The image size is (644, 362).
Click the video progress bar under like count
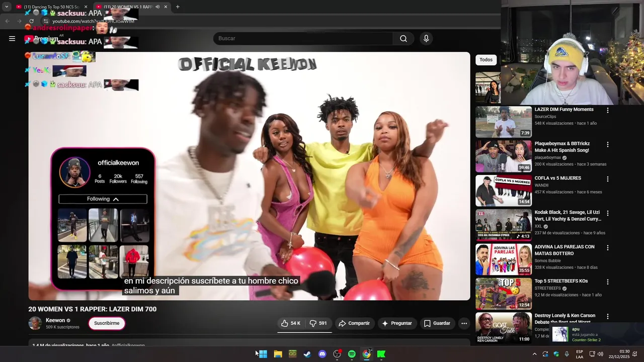[304, 332]
